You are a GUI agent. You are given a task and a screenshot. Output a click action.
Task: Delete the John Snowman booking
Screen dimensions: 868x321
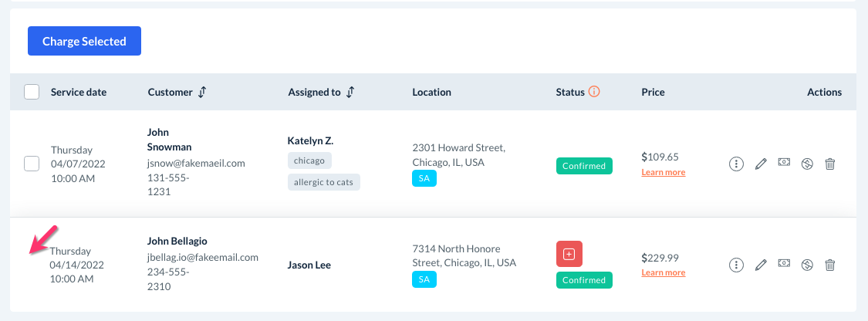coord(830,164)
